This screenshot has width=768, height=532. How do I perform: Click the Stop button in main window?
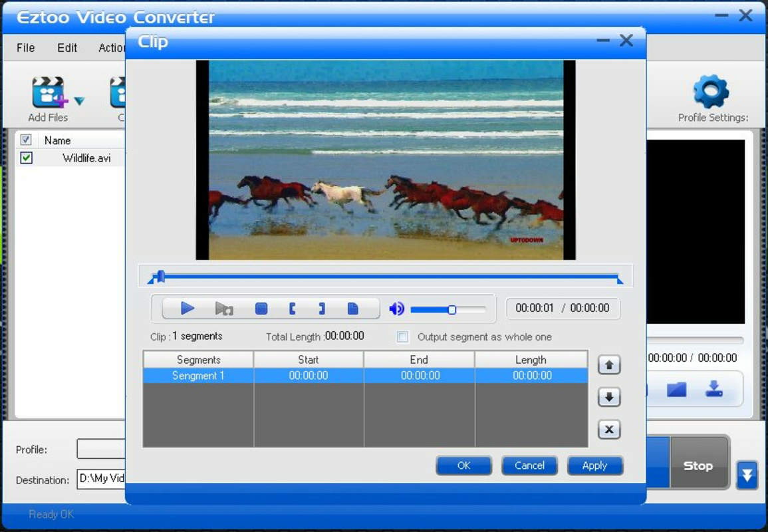698,465
